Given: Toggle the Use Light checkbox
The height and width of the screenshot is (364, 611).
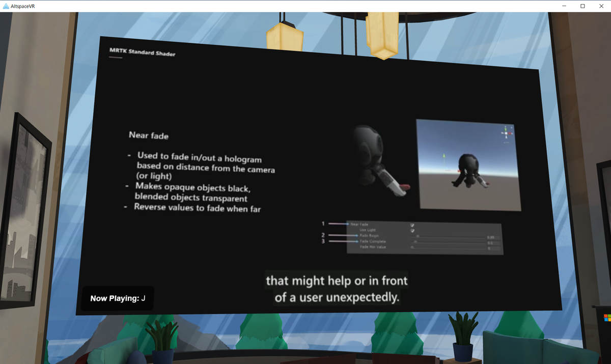Looking at the screenshot, I should [412, 231].
